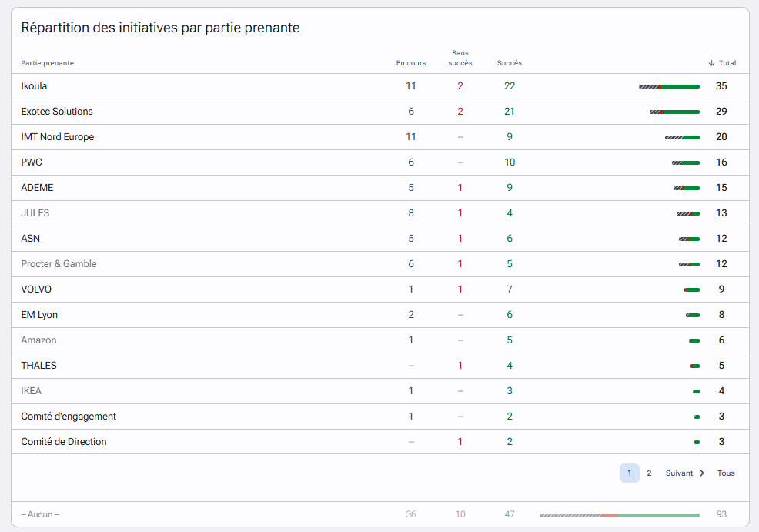Click the Aucun summary progress bar
The width and height of the screenshot is (759, 532).
pos(620,515)
